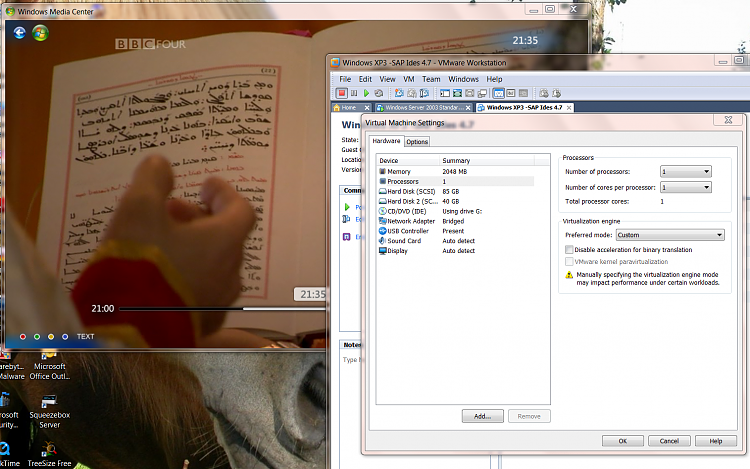
Task: Click the red teletext button in Media Center
Action: (22, 337)
